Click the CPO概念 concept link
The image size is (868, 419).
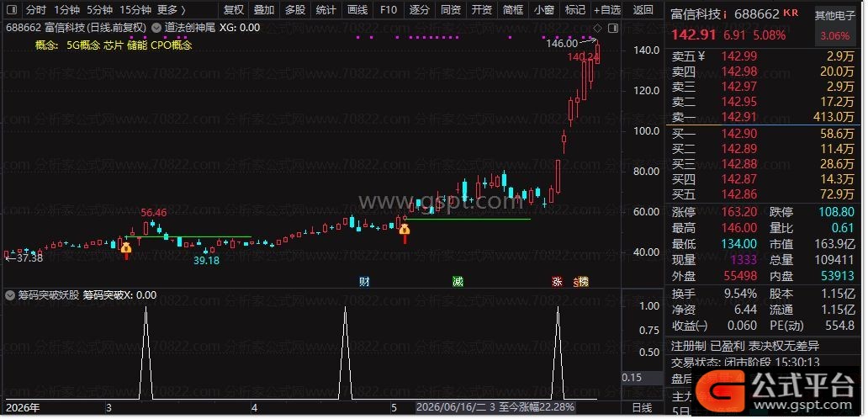click(x=172, y=45)
